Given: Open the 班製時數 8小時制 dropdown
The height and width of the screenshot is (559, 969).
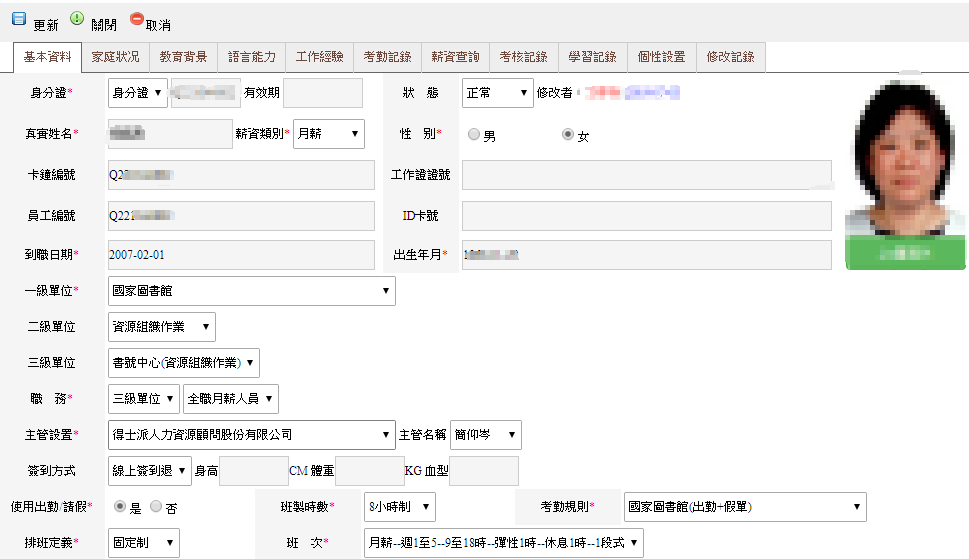Looking at the screenshot, I should [x=399, y=507].
